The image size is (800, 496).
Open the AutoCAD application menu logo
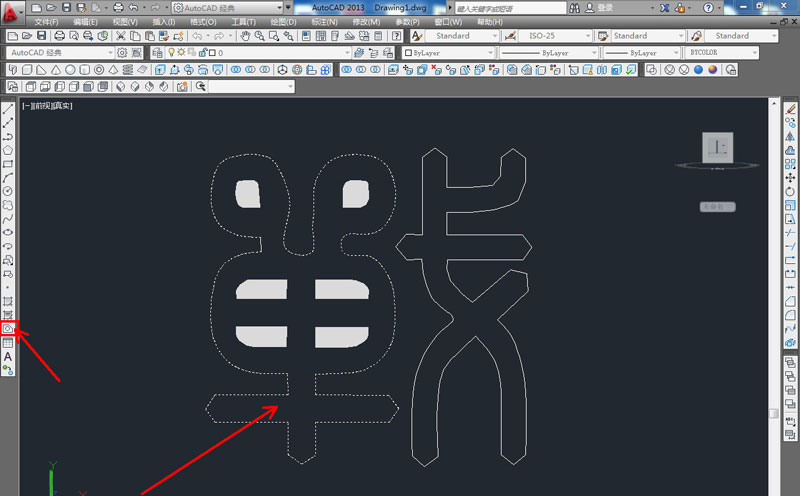(12, 10)
